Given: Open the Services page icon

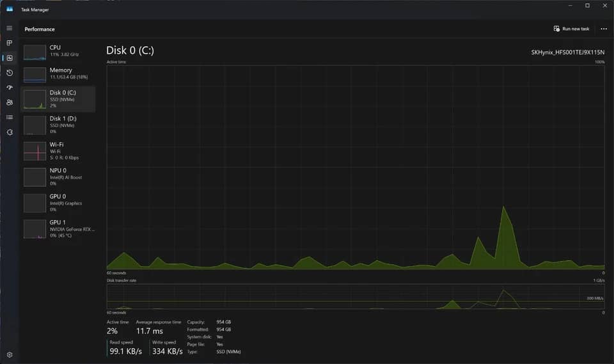Looking at the screenshot, I should pyautogui.click(x=10, y=132).
